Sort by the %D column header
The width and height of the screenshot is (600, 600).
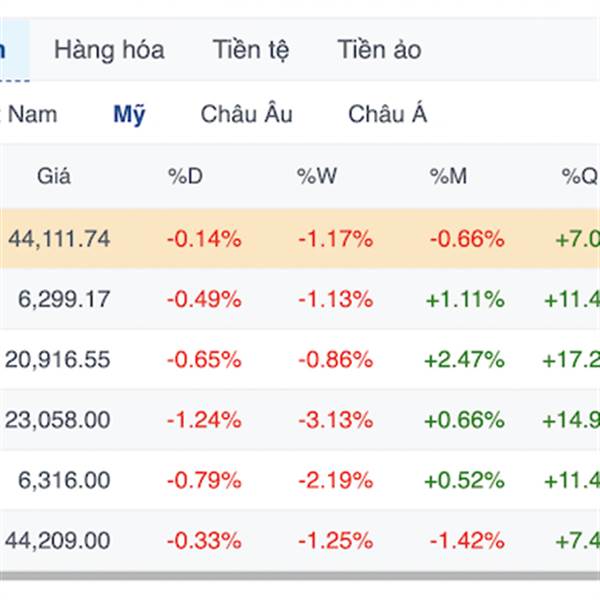click(x=185, y=176)
